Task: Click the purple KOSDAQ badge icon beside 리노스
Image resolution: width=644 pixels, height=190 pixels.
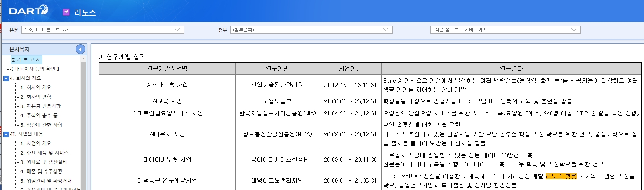Action: pos(66,12)
